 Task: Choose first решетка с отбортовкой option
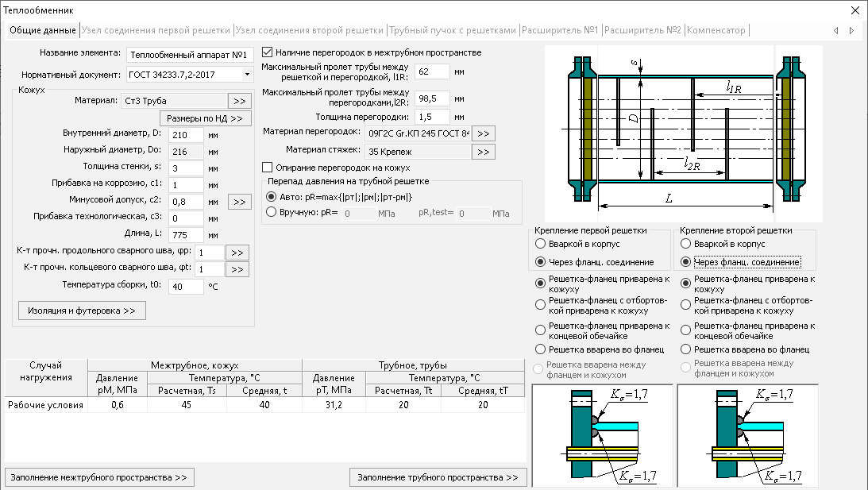540,305
